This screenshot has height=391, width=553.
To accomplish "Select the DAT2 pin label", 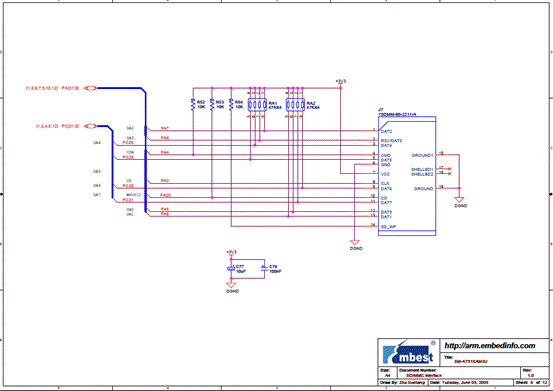I will click(x=386, y=132).
